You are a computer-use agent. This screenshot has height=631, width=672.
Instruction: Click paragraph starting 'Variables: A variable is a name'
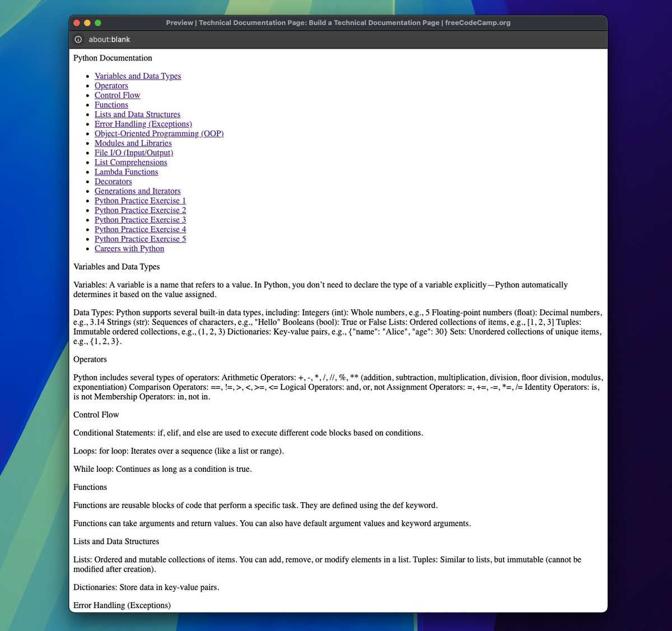pyautogui.click(x=320, y=290)
